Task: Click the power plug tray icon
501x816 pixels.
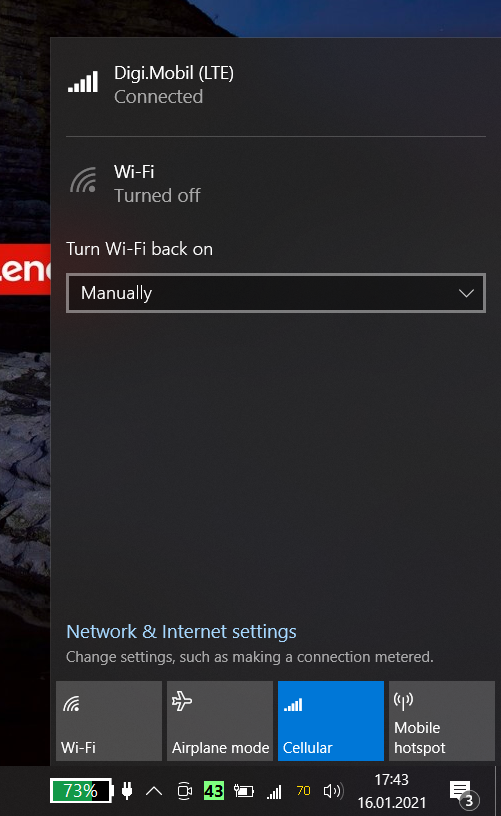Action: [127, 791]
